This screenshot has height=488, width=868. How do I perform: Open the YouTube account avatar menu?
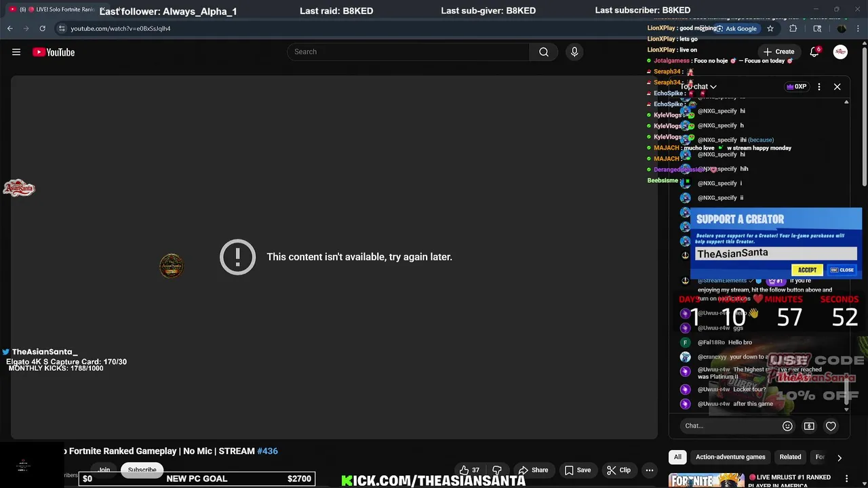pyautogui.click(x=840, y=52)
